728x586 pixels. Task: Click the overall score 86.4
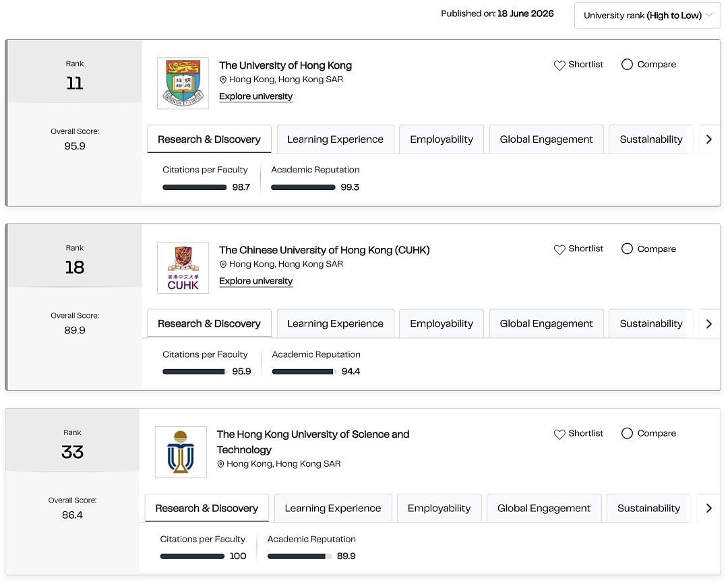pos(72,515)
